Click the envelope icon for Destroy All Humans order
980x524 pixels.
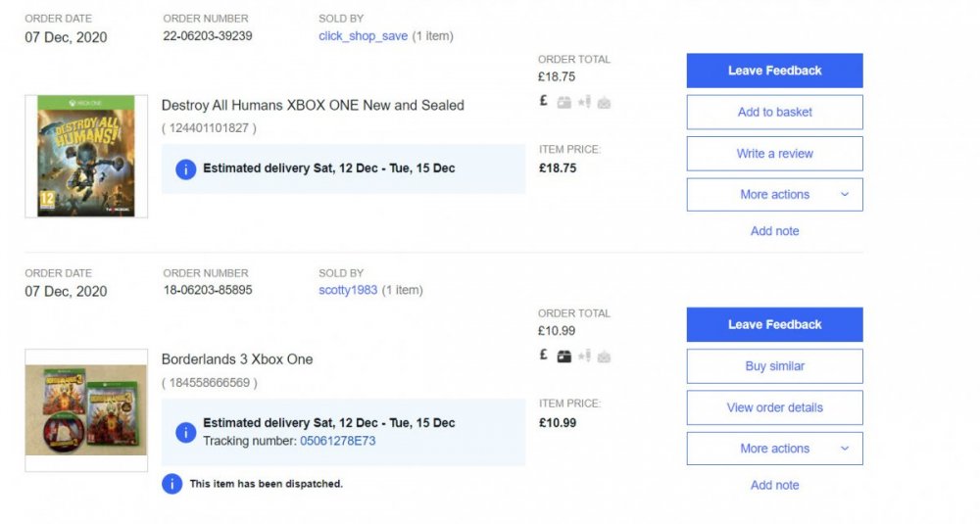click(x=604, y=103)
